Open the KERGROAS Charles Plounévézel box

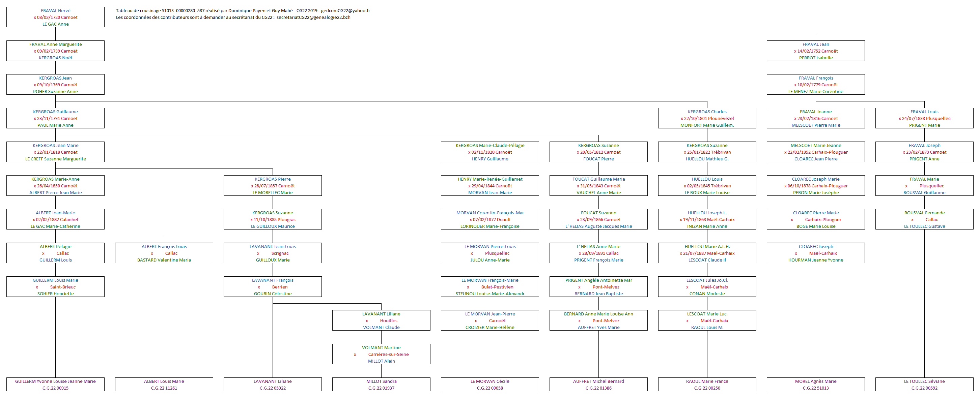(707, 118)
